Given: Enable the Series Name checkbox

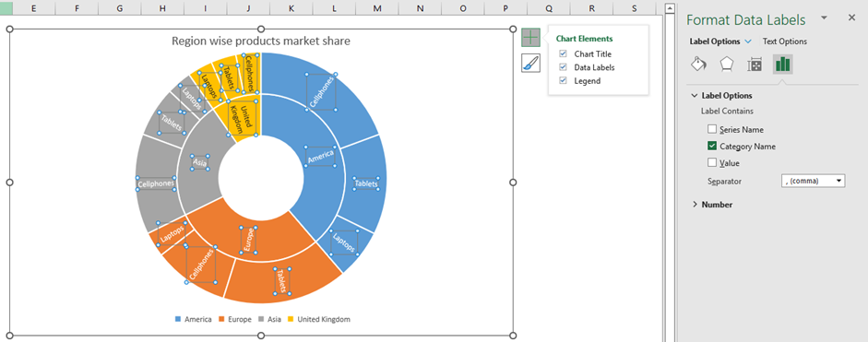Looking at the screenshot, I should click(712, 129).
